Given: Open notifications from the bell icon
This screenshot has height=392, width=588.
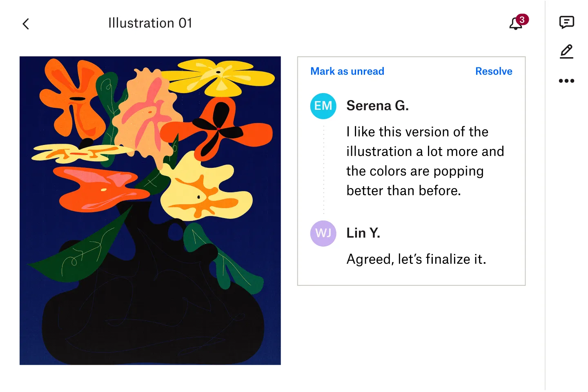Looking at the screenshot, I should coord(514,24).
